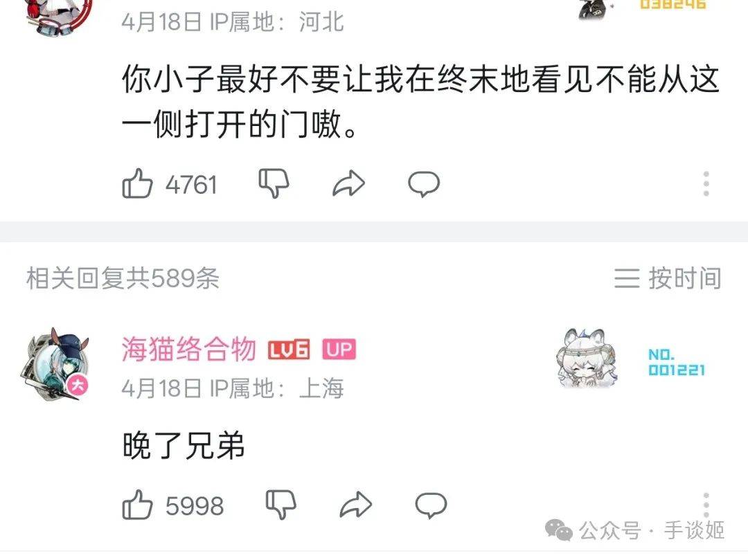Dislike the reply by 海猫络合物
This screenshot has width=748, height=560.
pos(281,505)
